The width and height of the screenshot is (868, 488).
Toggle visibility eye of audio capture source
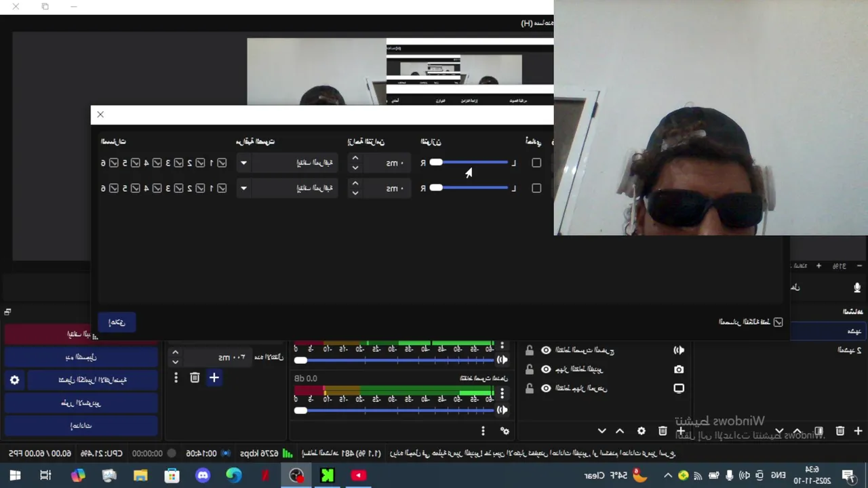[x=546, y=350]
